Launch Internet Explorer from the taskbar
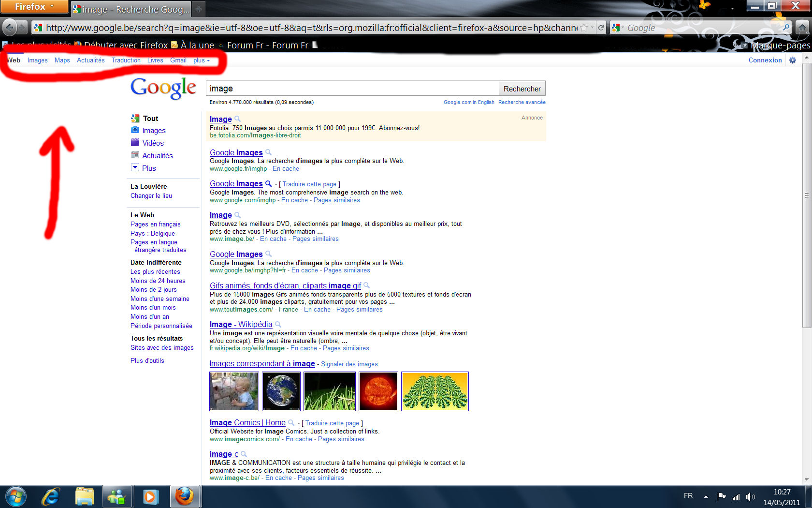Image resolution: width=812 pixels, height=508 pixels. [x=50, y=496]
